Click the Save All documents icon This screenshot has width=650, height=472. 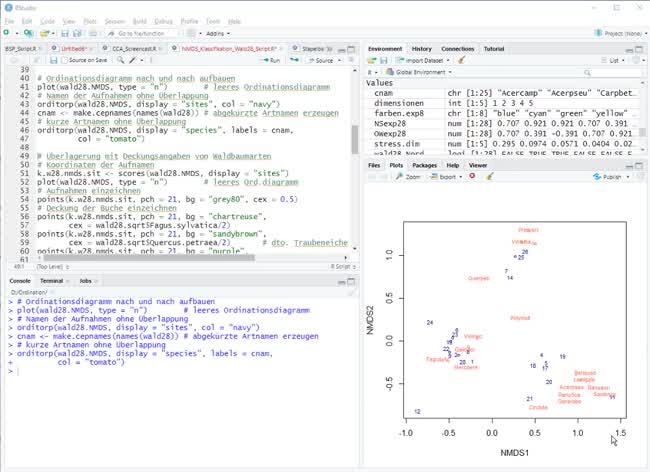(77, 33)
